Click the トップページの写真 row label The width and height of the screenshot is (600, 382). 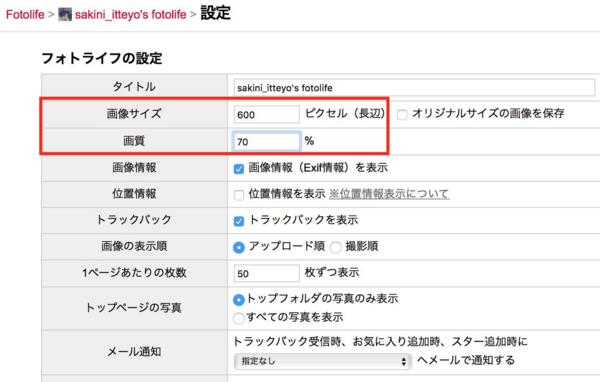[x=134, y=307]
